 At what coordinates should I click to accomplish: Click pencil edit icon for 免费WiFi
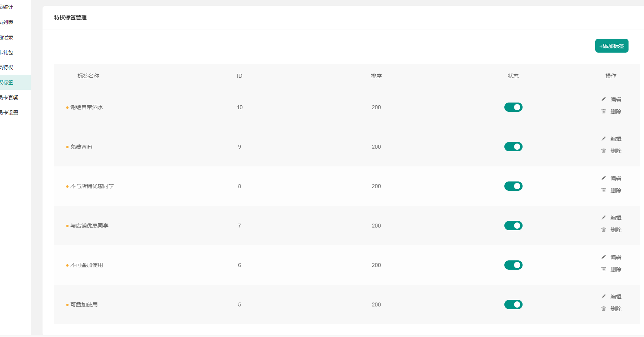[603, 139]
